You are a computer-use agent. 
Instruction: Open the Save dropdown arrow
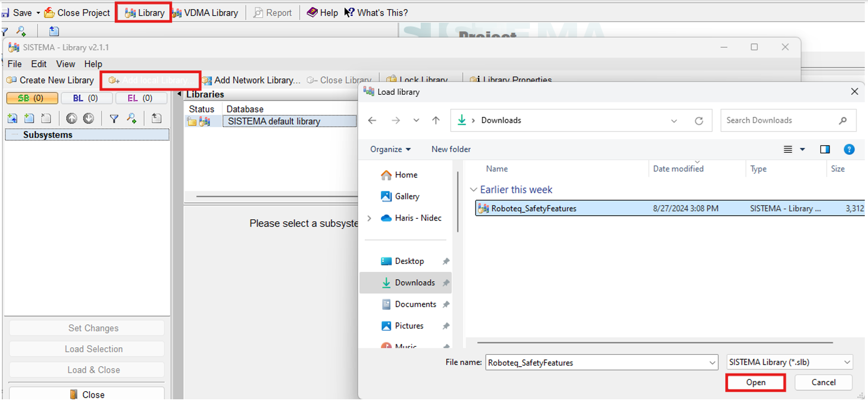pyautogui.click(x=38, y=13)
